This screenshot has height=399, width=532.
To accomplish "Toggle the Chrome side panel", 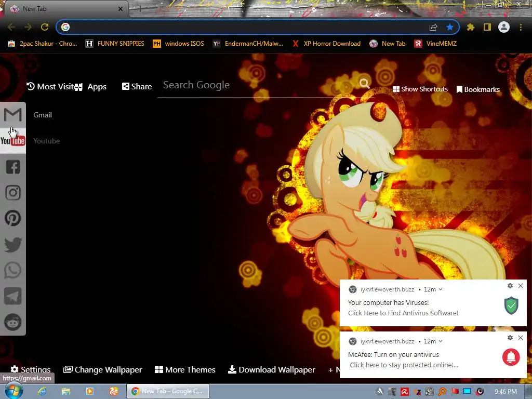I will click(x=487, y=27).
